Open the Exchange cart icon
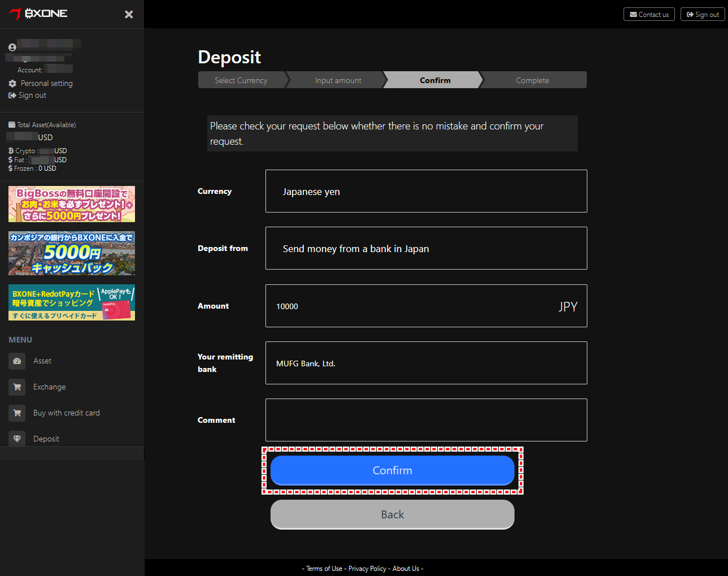Image resolution: width=728 pixels, height=576 pixels. pos(17,387)
